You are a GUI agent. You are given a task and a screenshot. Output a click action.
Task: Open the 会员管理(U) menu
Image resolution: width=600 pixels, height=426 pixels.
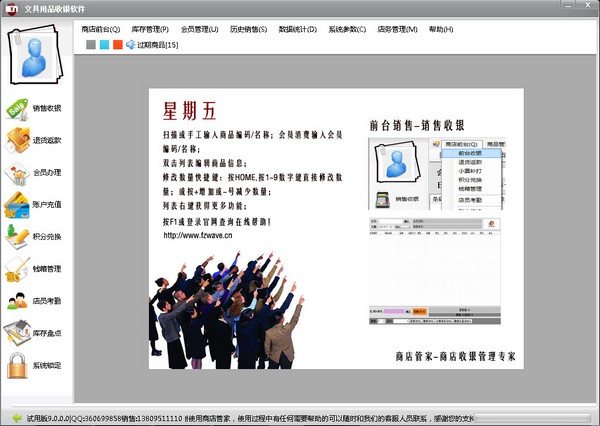pyautogui.click(x=199, y=29)
